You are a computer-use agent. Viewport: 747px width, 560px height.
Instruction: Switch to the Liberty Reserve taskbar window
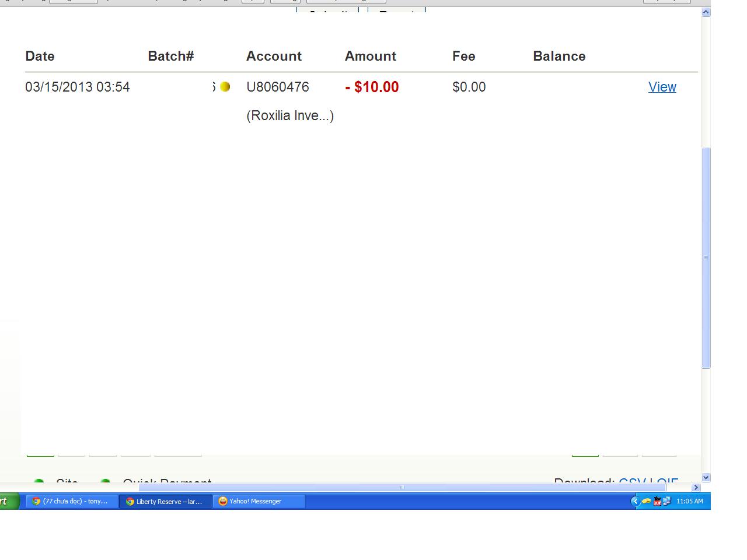(166, 501)
